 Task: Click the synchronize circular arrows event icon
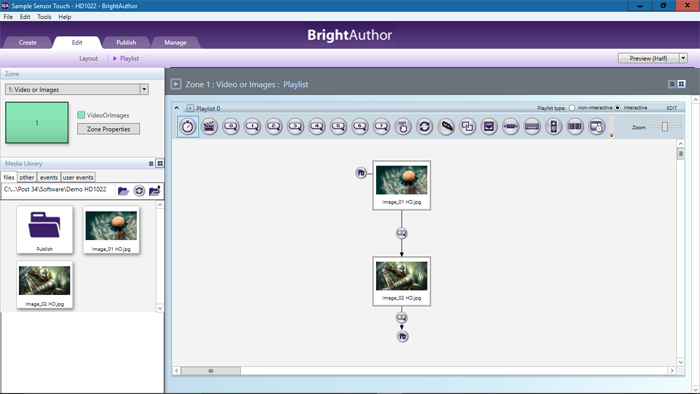425,127
